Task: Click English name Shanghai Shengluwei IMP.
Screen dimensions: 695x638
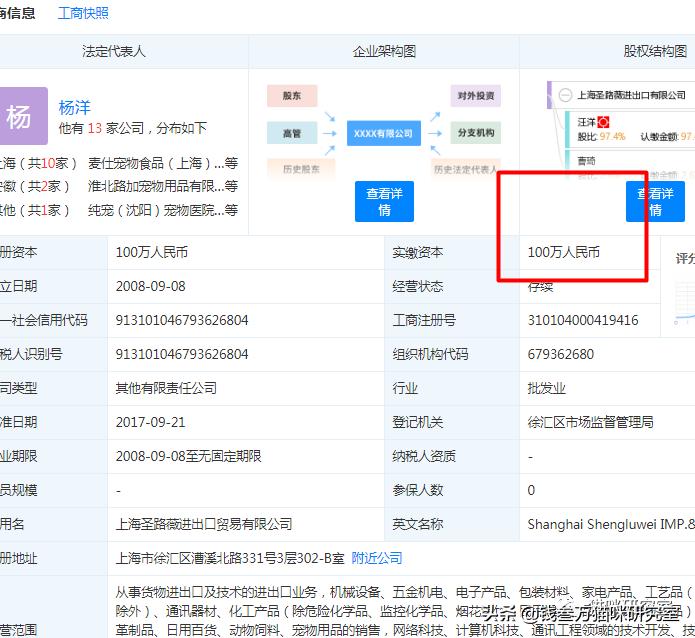Action: [x=611, y=524]
